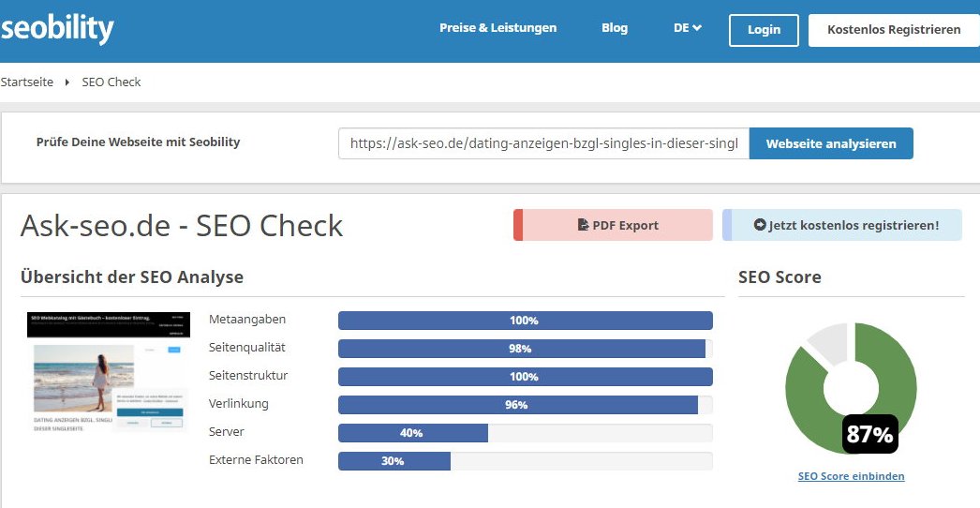Go to Startseite breadcrumb
This screenshot has width=980, height=508.
click(27, 82)
